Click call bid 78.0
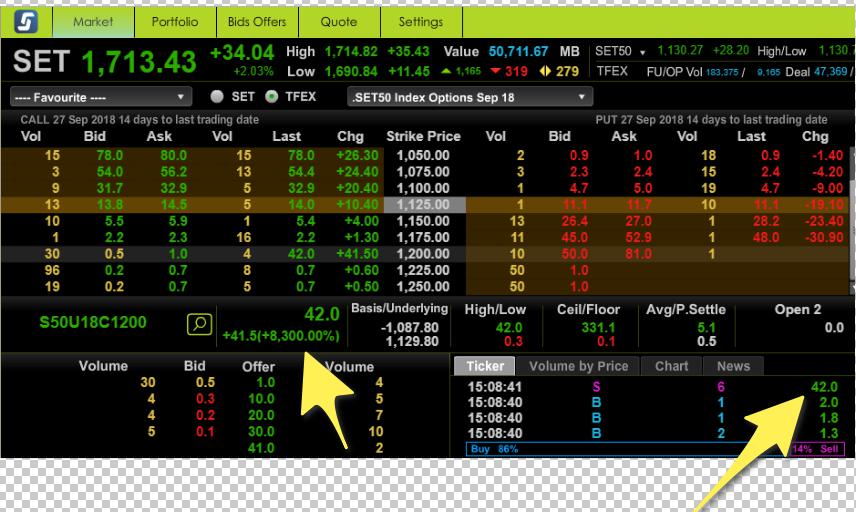The image size is (856, 512). point(110,156)
